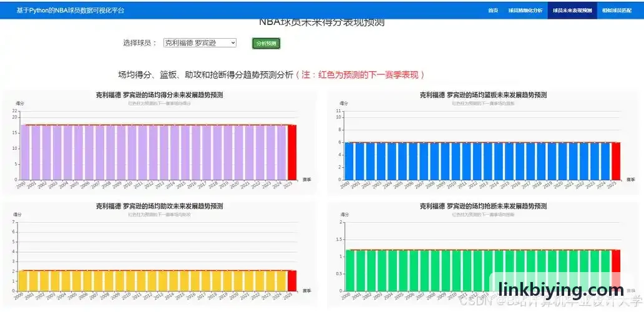Click the 选择球员： label
This screenshot has width=644, height=312.
[x=140, y=42]
